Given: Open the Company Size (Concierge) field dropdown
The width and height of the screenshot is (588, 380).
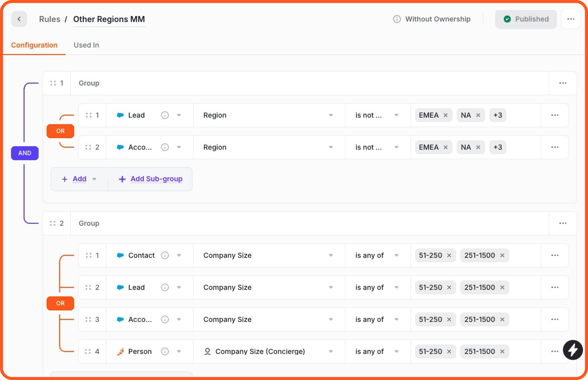Looking at the screenshot, I should 269,351.
